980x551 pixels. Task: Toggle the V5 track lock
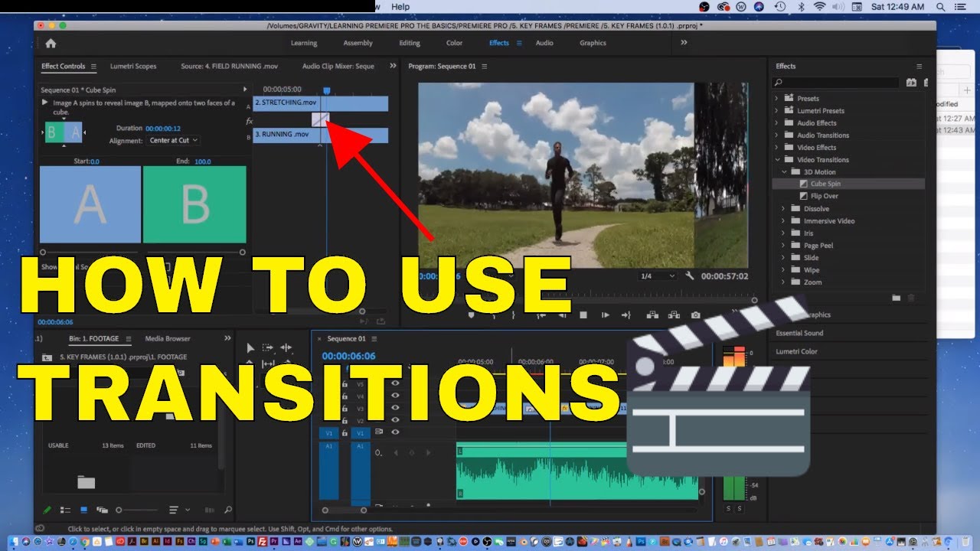tap(345, 383)
